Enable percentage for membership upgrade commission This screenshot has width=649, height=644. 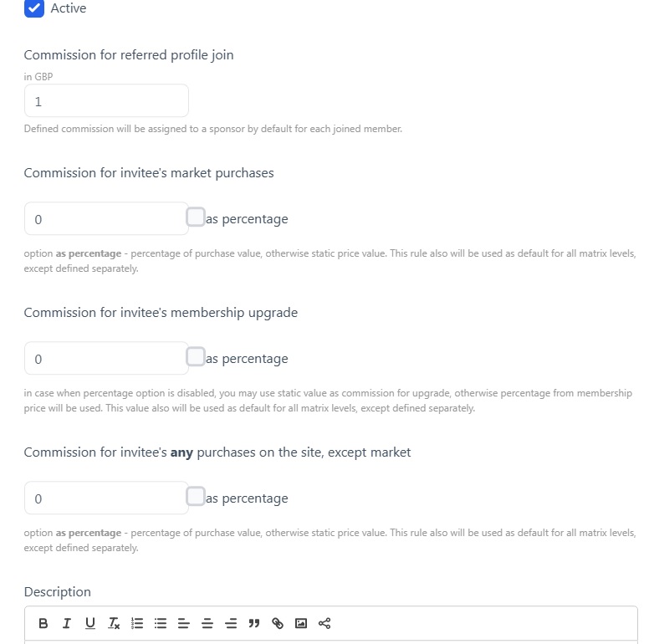click(x=196, y=357)
